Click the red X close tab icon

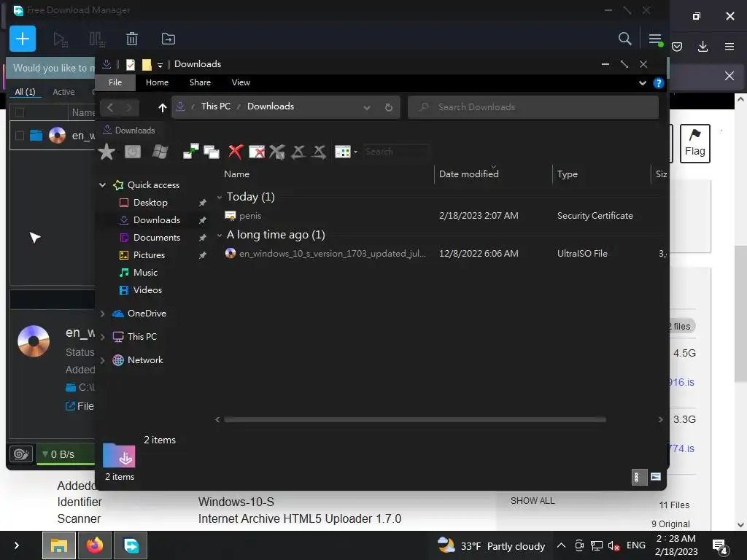point(236,152)
